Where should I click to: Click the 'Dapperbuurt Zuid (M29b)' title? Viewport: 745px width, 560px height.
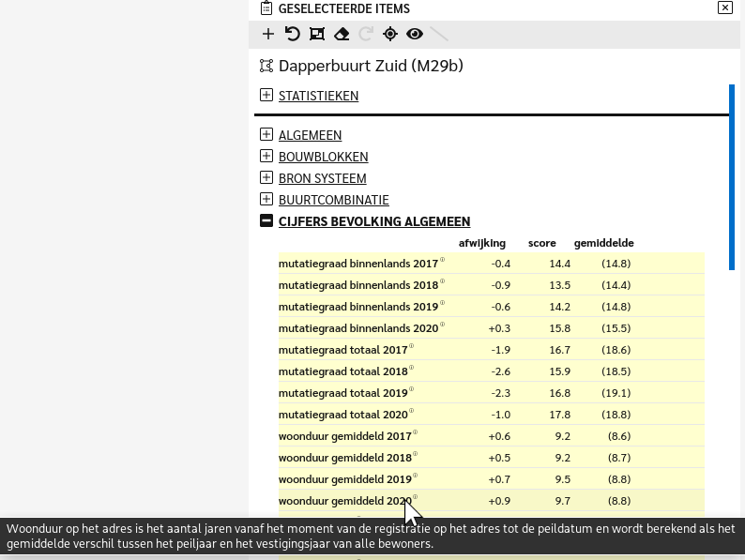tap(371, 66)
